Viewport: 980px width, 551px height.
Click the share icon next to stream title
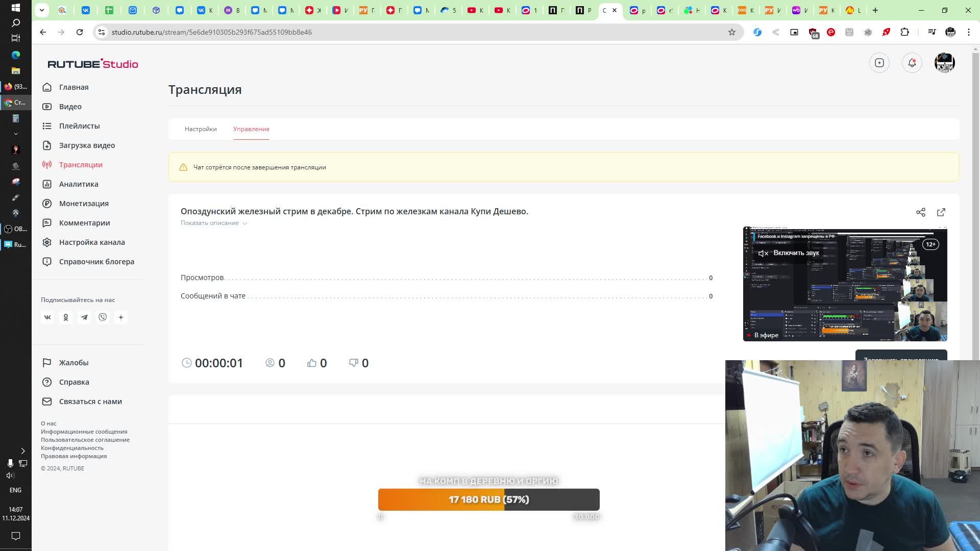(x=920, y=212)
